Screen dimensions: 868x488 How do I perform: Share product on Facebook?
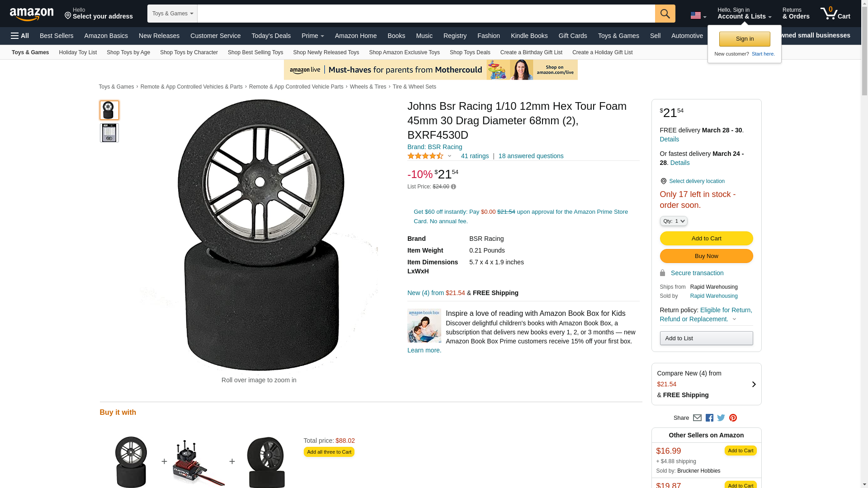click(x=709, y=418)
